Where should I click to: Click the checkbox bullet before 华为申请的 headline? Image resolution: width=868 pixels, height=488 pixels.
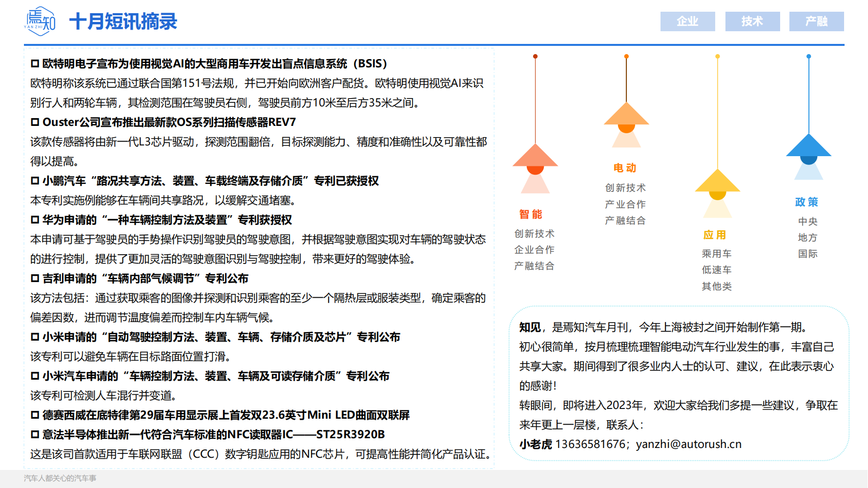35,220
